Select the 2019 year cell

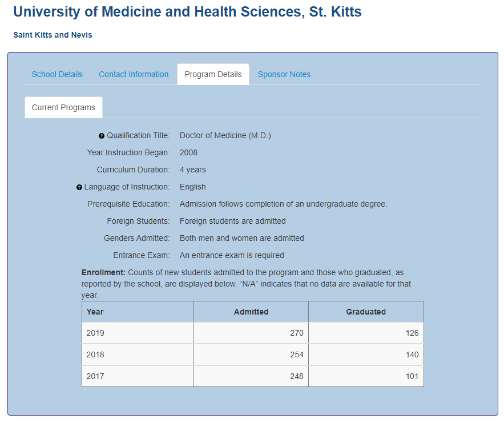(95, 333)
